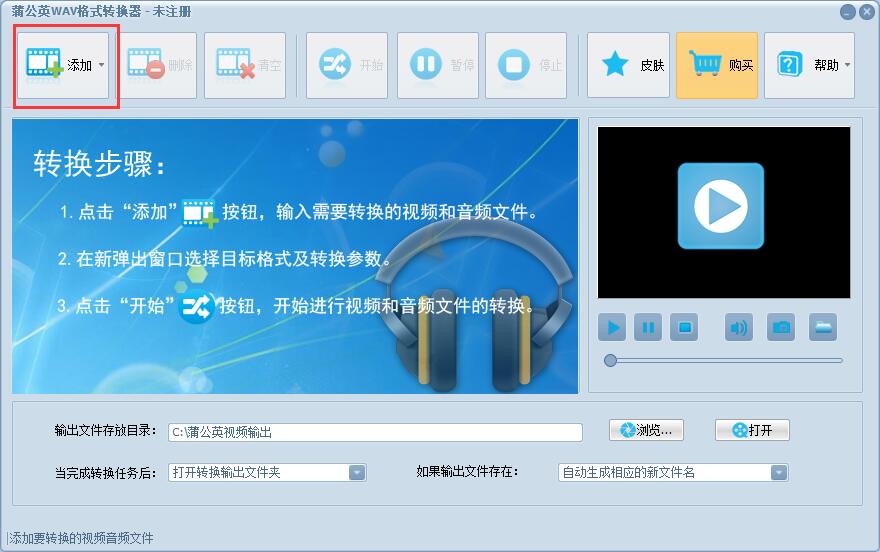
Task: Open the 当完成转换任务后 dropdown list
Action: (x=357, y=472)
